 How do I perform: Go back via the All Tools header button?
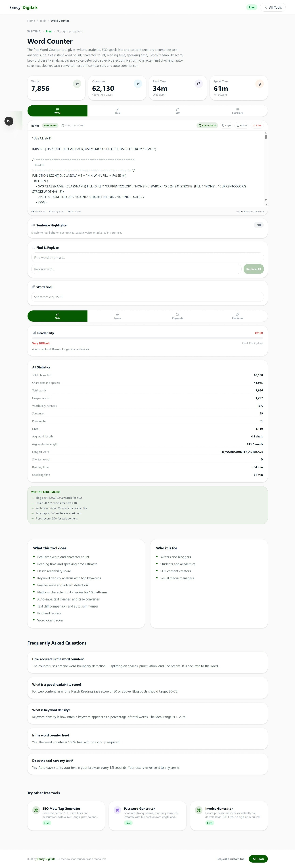pyautogui.click(x=273, y=7)
